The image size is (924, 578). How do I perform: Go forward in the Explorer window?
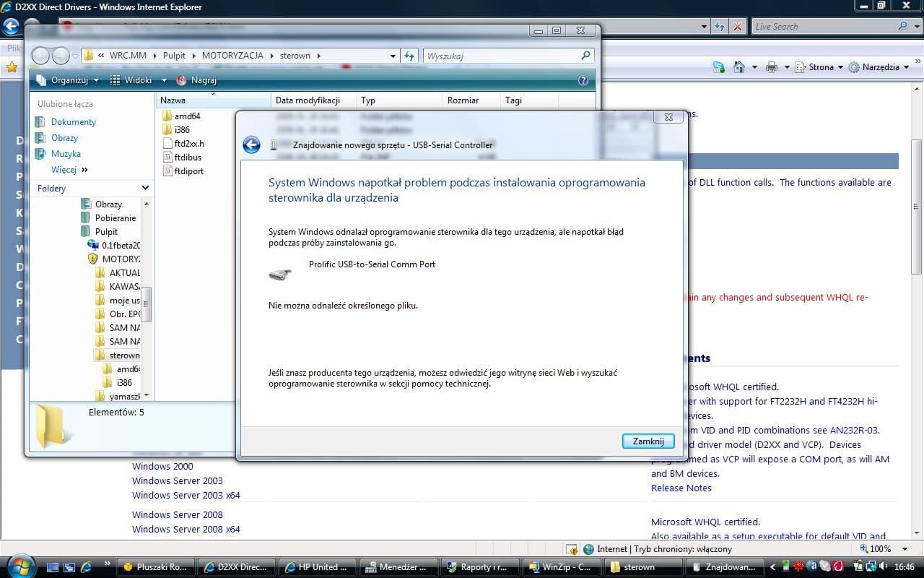(x=61, y=56)
